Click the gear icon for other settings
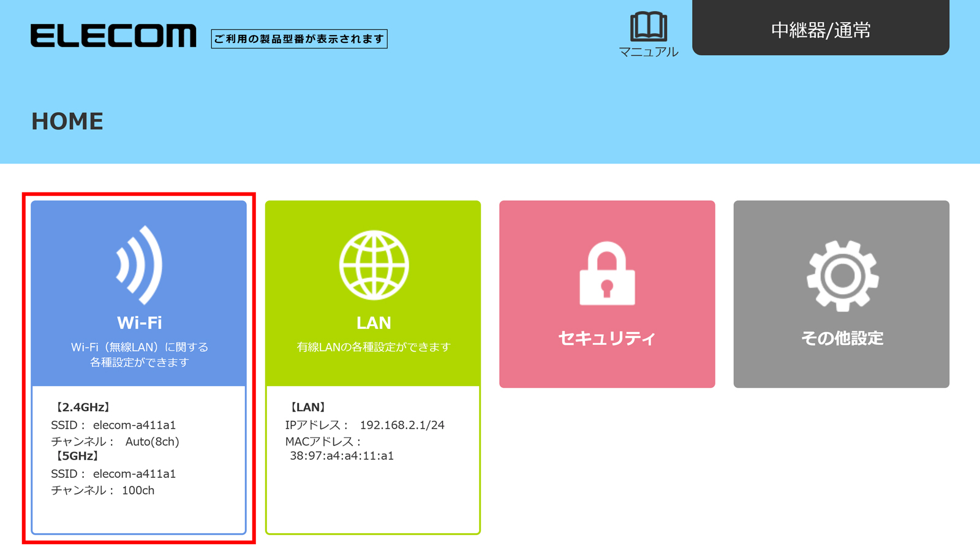 pyautogui.click(x=842, y=275)
